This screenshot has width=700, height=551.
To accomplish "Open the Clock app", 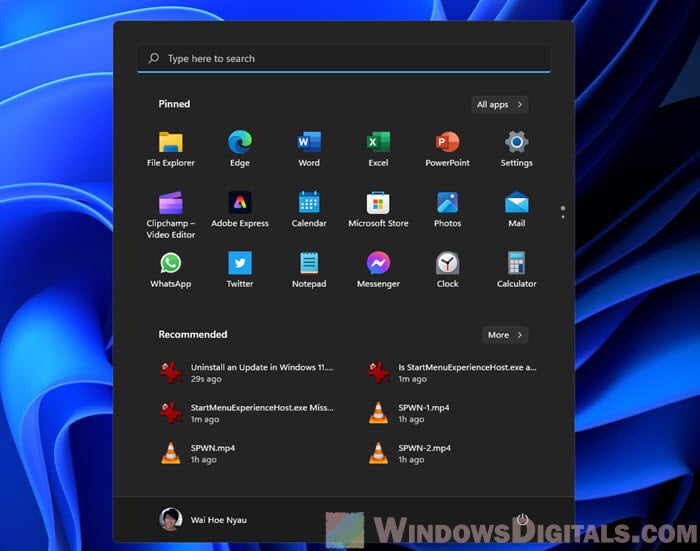I will (x=447, y=270).
